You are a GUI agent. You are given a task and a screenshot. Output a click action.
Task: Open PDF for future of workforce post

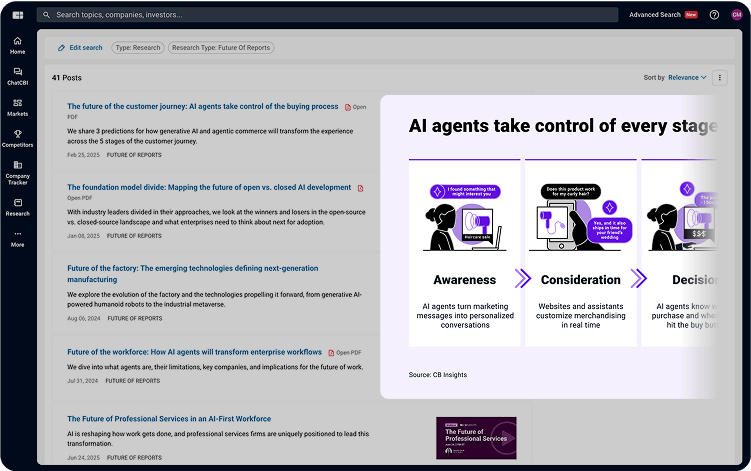(x=343, y=353)
